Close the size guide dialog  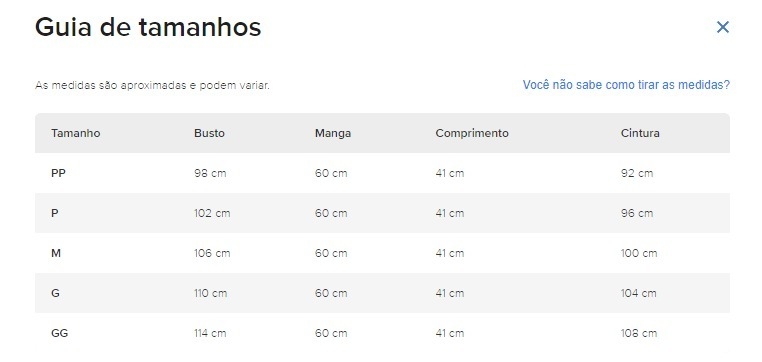[723, 28]
